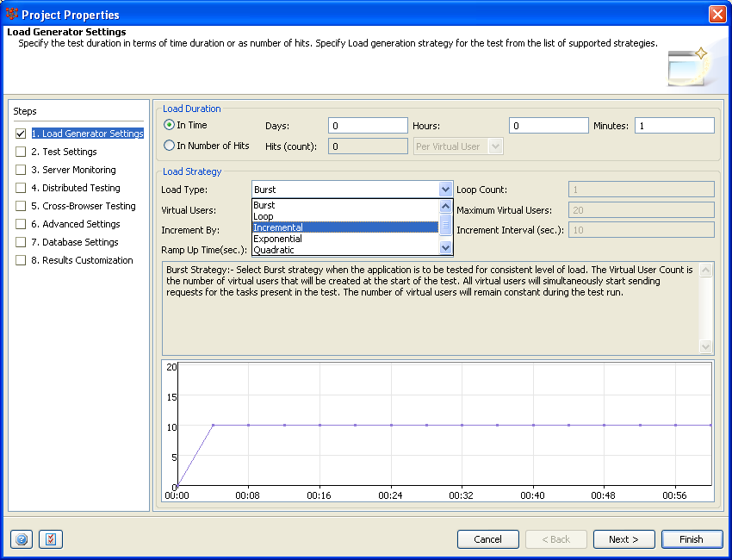Click the Next button
Viewport: 732px width, 560px height.
(x=623, y=539)
